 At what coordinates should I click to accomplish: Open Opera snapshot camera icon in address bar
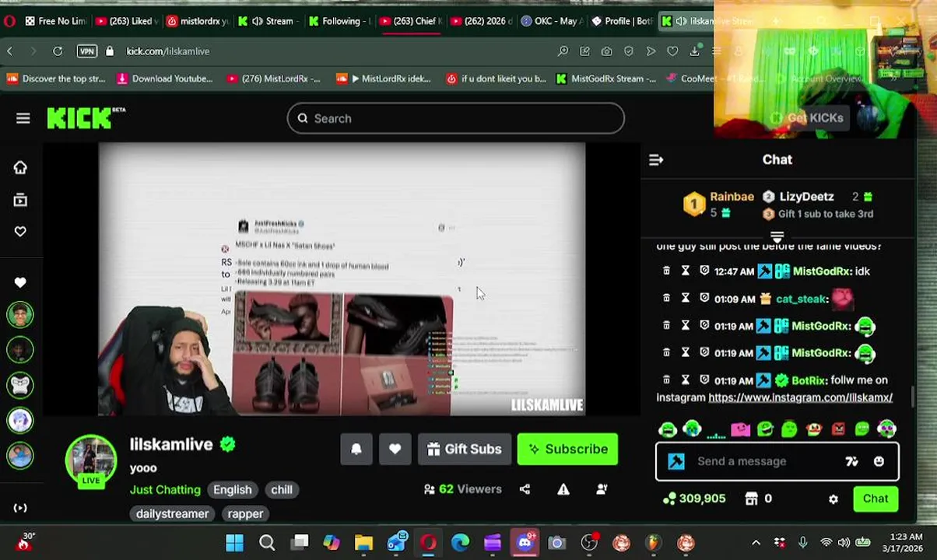[x=606, y=51]
